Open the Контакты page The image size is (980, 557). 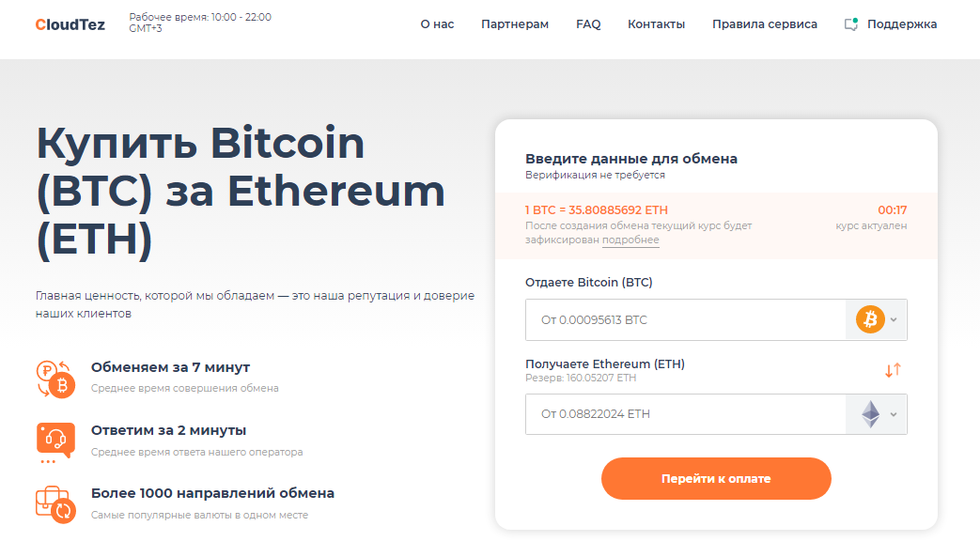pos(656,24)
